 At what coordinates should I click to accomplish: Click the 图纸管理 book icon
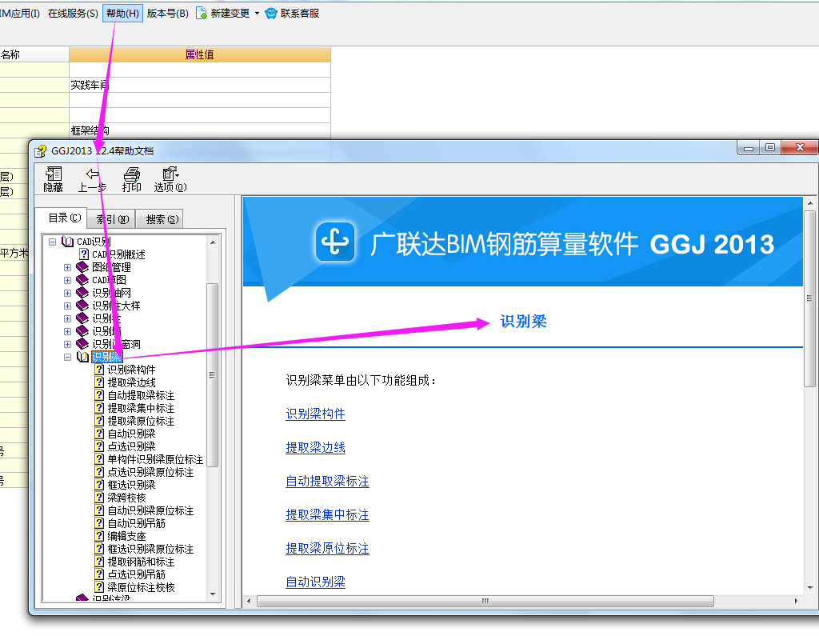tap(82, 267)
